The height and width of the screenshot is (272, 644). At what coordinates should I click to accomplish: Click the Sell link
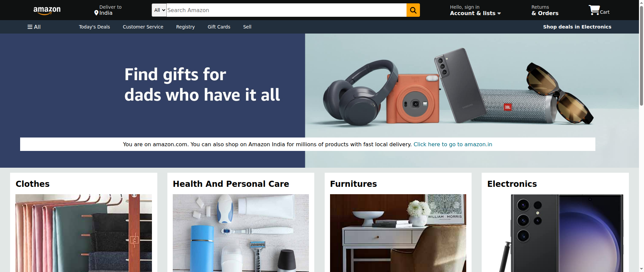[x=247, y=27]
